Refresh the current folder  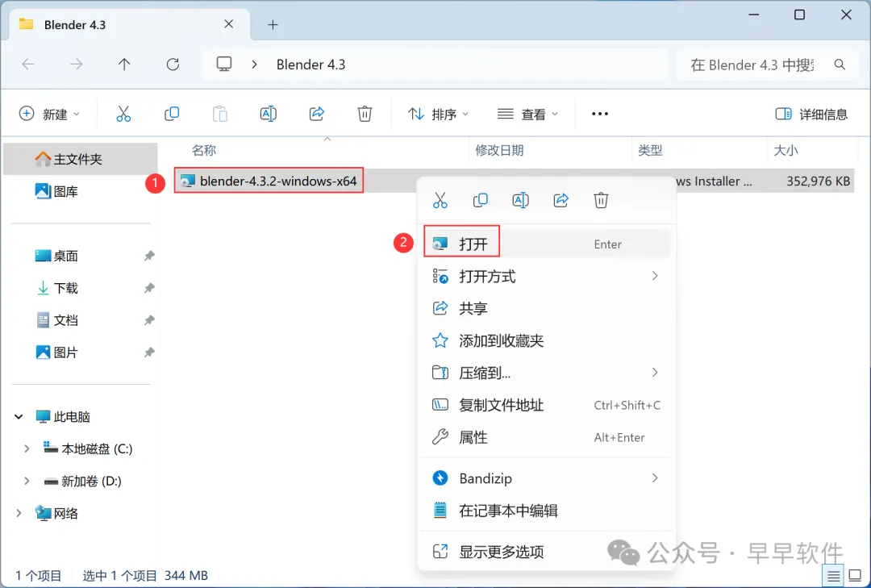click(x=173, y=65)
